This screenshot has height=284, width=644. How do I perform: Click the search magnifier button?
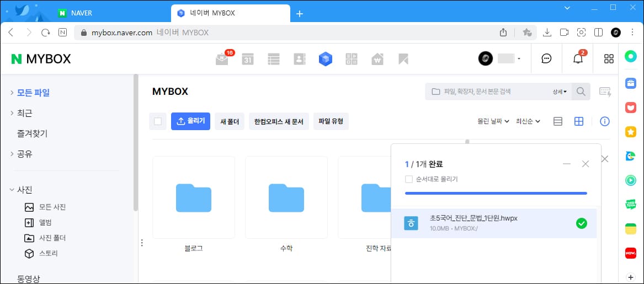click(x=581, y=92)
